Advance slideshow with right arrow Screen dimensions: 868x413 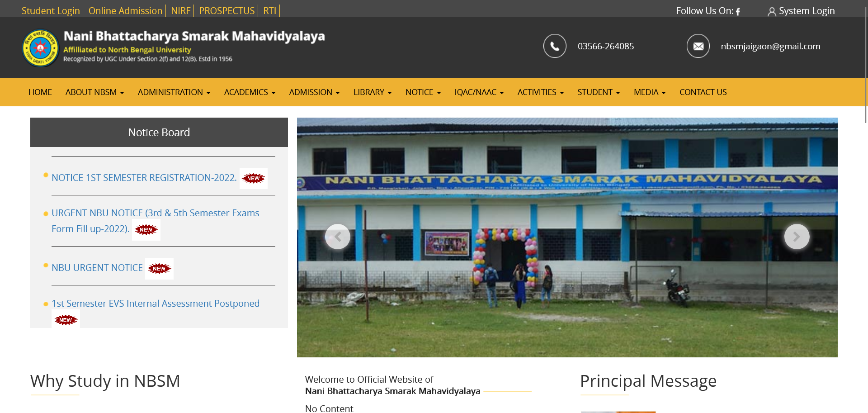click(x=797, y=237)
